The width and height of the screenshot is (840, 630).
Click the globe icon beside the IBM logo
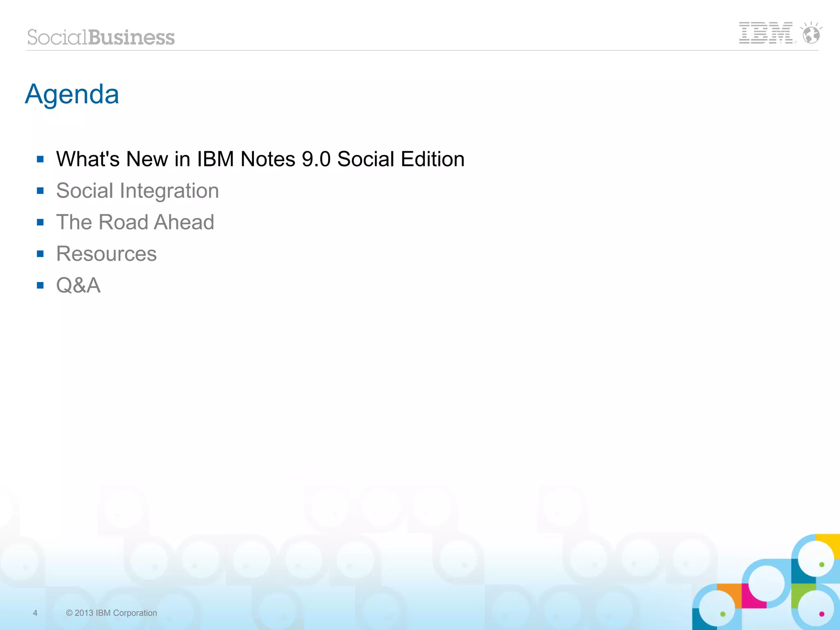(x=811, y=33)
